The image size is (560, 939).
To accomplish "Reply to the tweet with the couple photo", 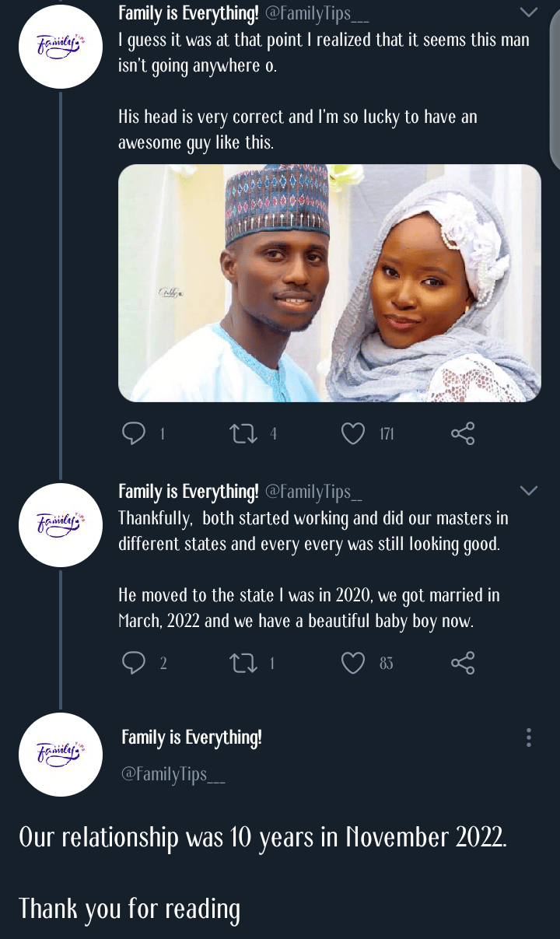I will [135, 433].
